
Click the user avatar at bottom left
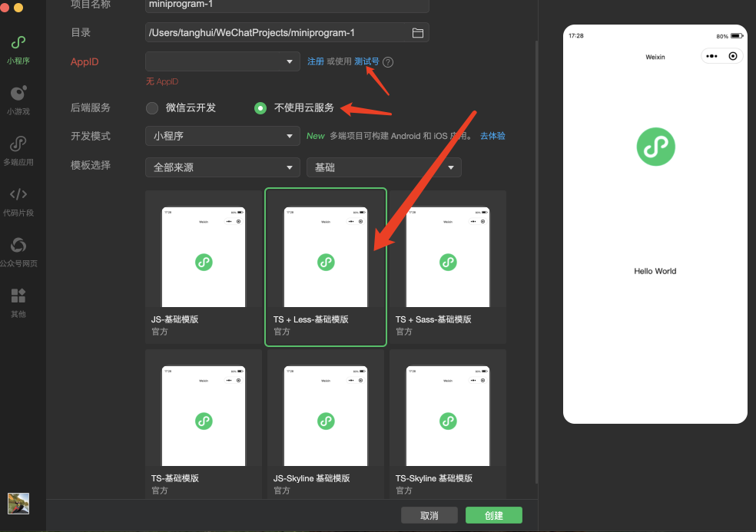pos(18,504)
